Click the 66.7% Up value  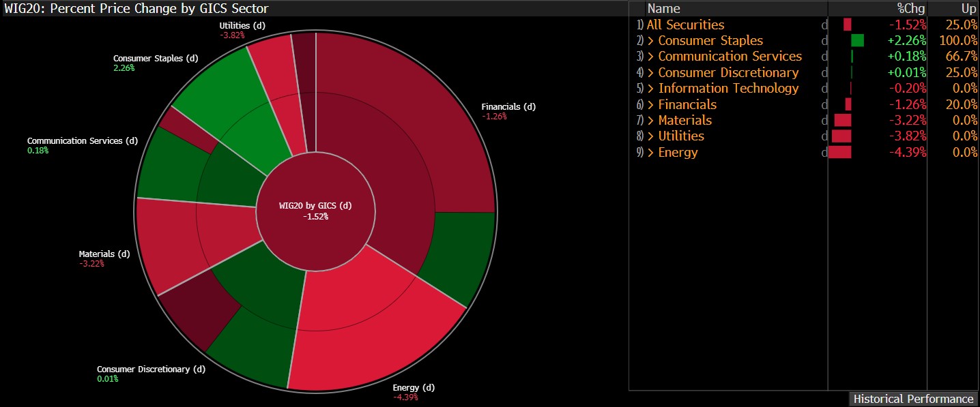[x=961, y=57]
